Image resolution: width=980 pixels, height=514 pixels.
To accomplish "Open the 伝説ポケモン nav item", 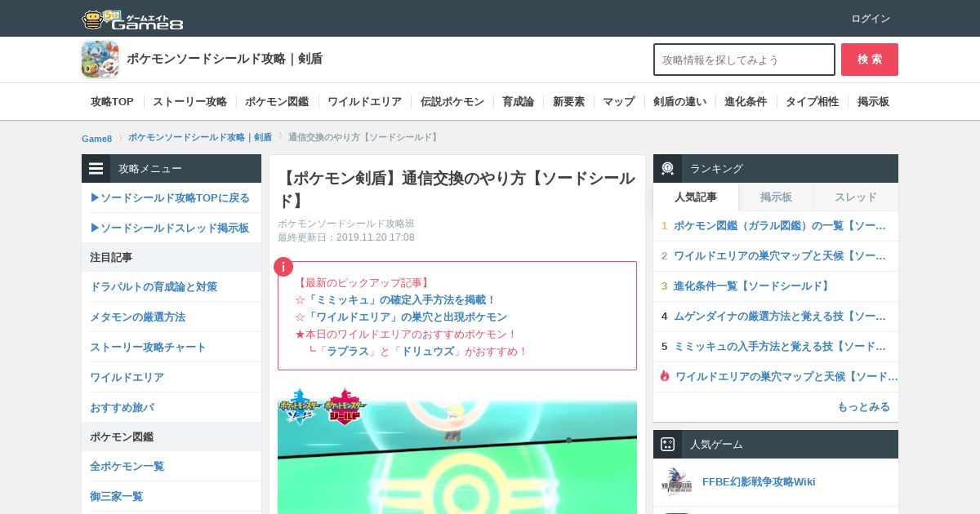I will point(452,102).
